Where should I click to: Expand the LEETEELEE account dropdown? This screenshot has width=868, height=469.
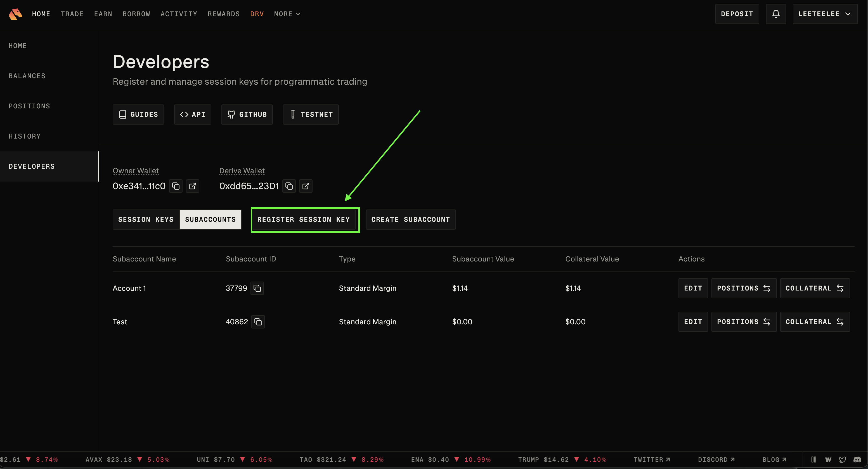click(825, 14)
